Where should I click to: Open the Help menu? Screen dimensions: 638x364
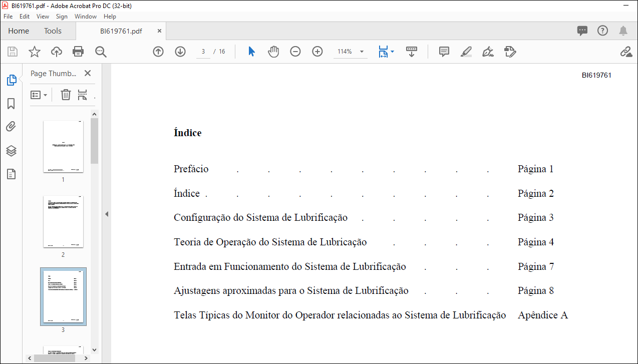(110, 17)
